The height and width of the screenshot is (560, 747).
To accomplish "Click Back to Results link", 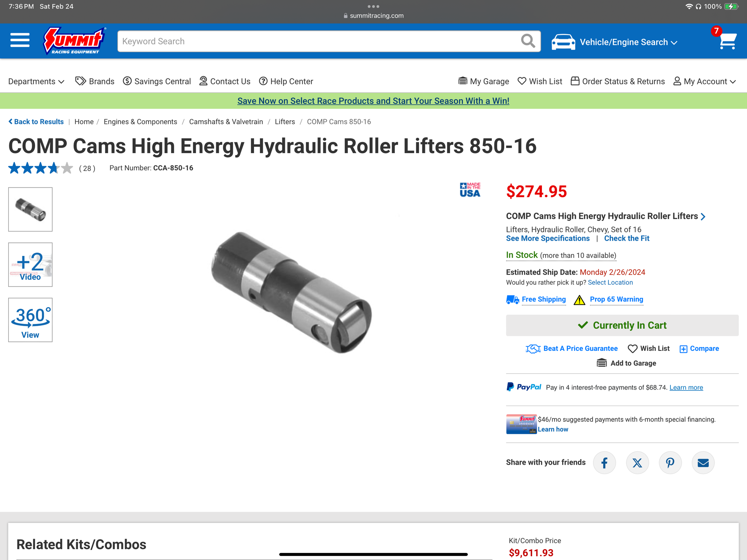I will pos(36,122).
